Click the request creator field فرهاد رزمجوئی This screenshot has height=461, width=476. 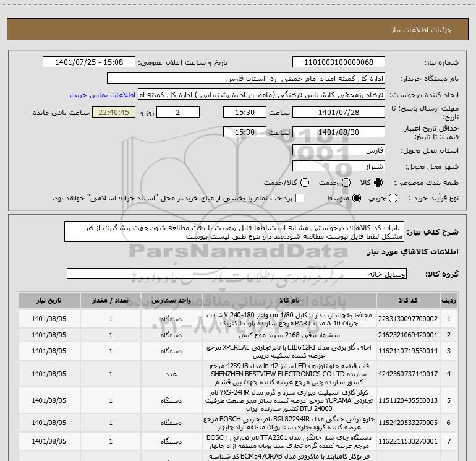[261, 95]
